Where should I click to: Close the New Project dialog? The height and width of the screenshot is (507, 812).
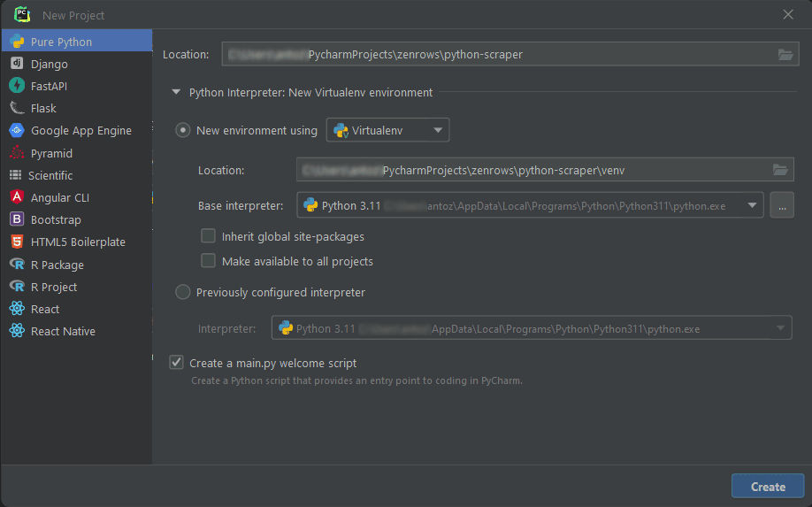pyautogui.click(x=787, y=14)
